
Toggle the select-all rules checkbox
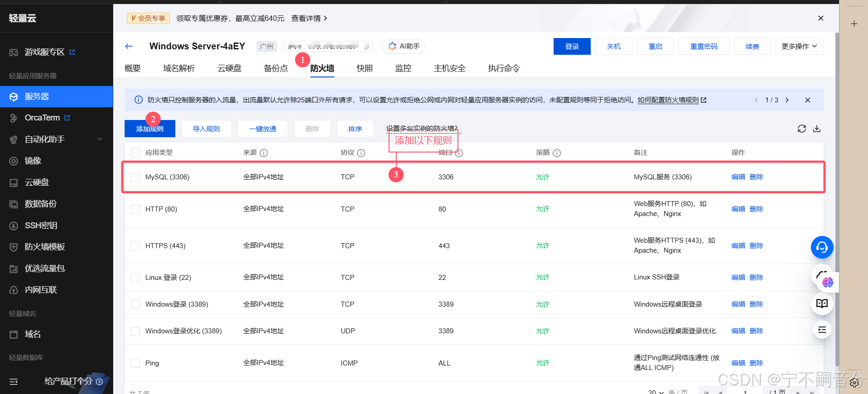(135, 153)
